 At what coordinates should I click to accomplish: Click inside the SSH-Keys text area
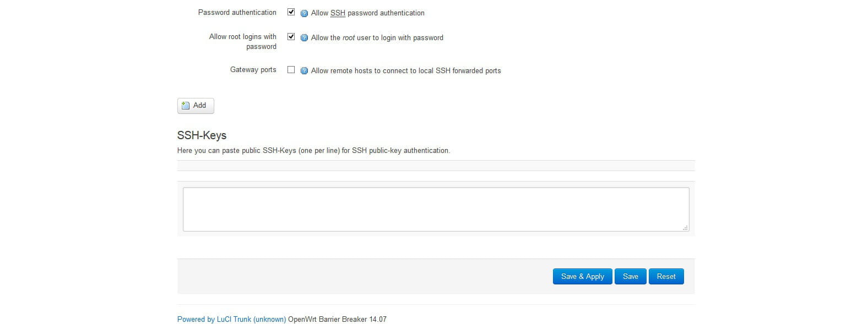point(436,209)
